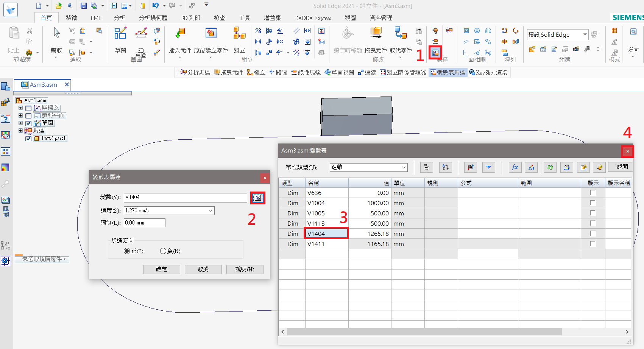Expand the Coordinate Systems tree node

click(x=20, y=108)
